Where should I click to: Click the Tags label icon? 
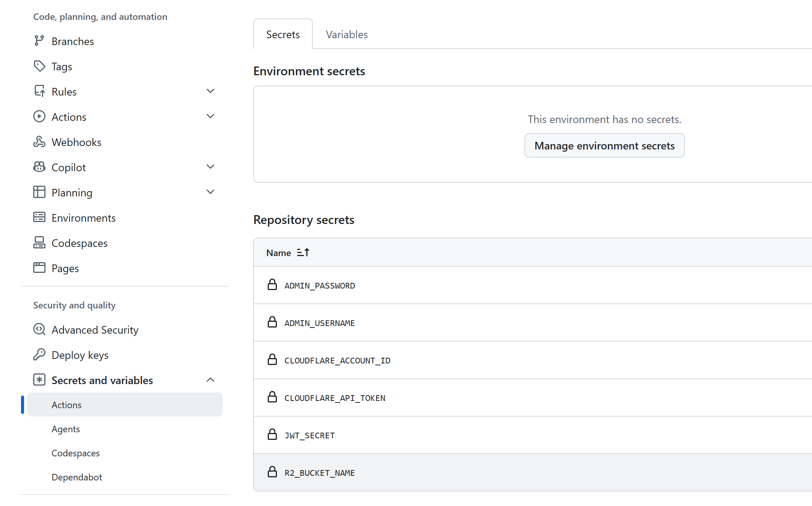coord(39,66)
